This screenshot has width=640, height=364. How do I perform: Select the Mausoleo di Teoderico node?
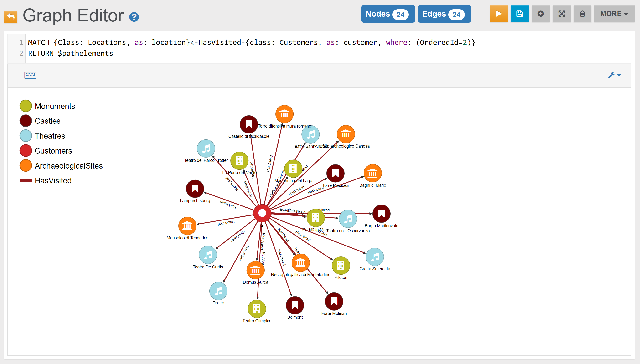187,226
